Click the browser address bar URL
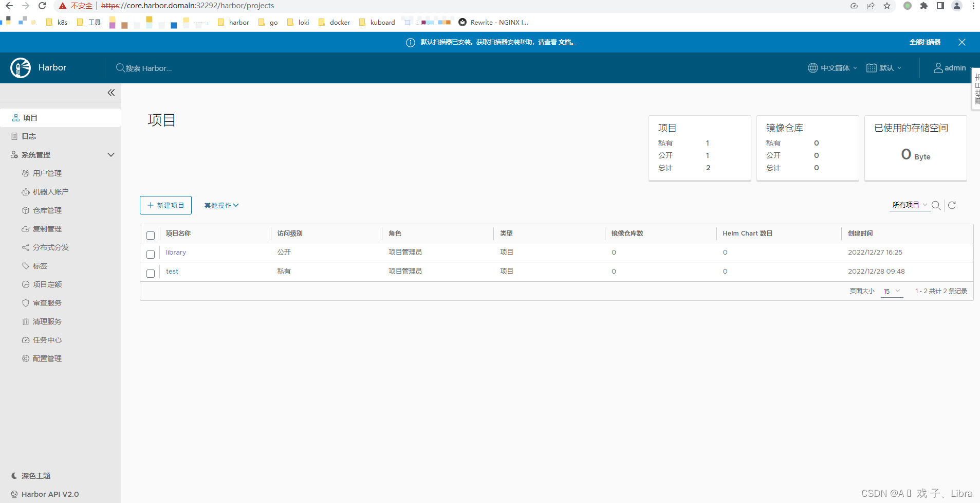980x503 pixels. (188, 6)
